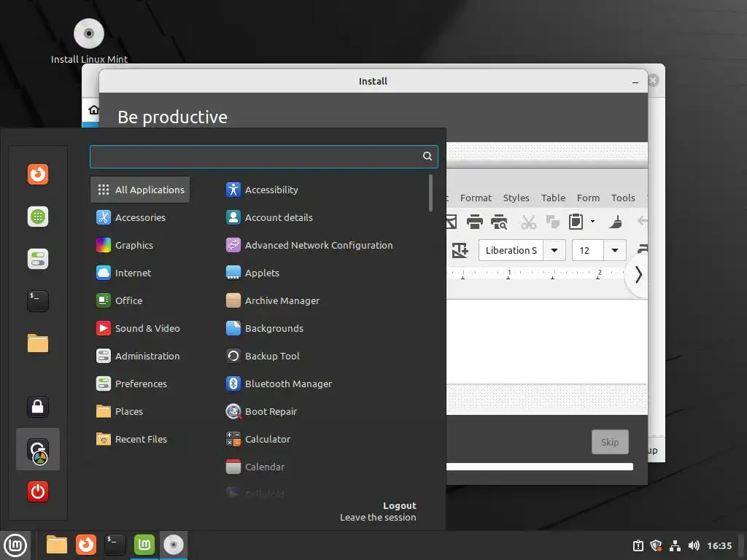
Task: Open the Recent Files category
Action: [132, 439]
